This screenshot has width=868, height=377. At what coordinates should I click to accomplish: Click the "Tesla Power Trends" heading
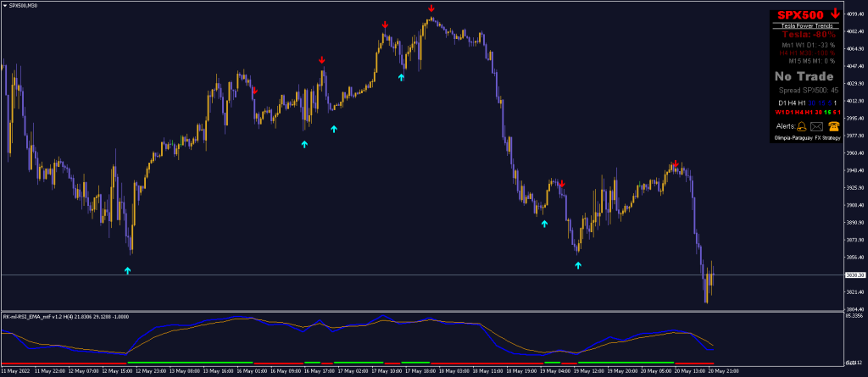(x=804, y=26)
